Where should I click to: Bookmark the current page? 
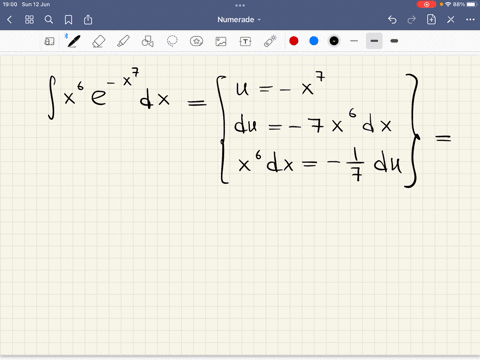(x=68, y=20)
